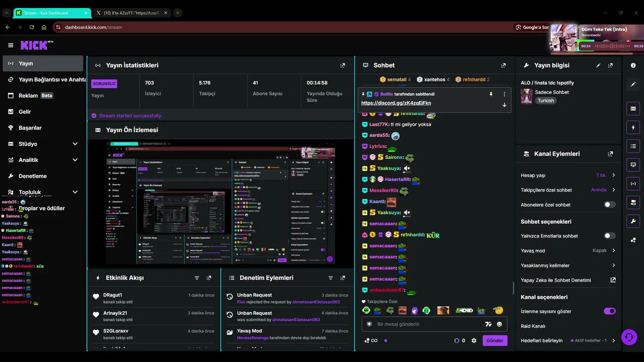Filter the Denetim Eylemleri list
This screenshot has height=362, width=644.
pos(331,278)
